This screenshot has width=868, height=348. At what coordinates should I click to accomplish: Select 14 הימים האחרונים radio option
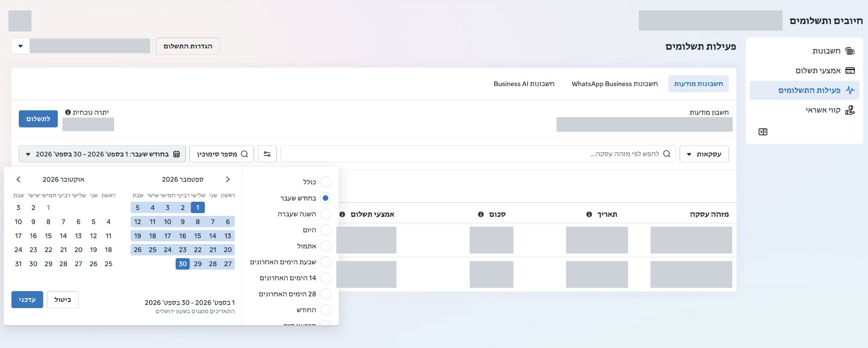click(325, 278)
